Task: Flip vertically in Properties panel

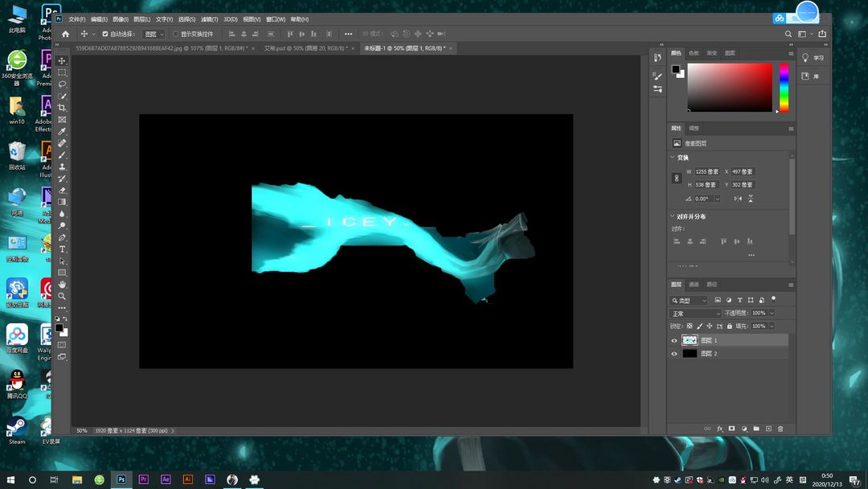Action: [751, 199]
